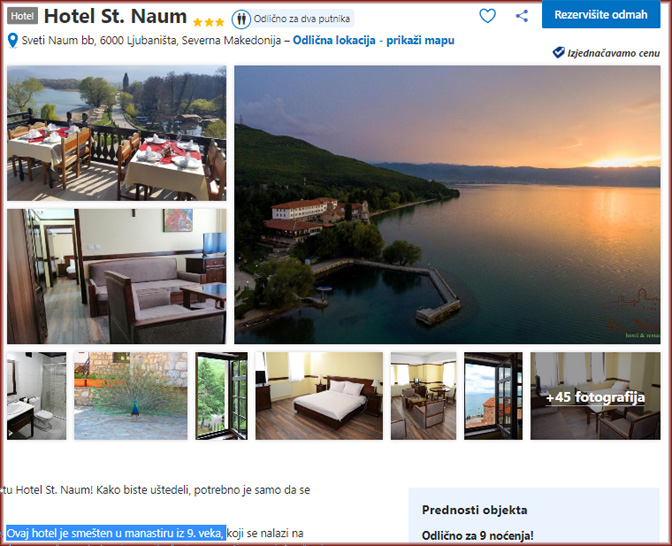Click the blue location pin icon

point(13,41)
